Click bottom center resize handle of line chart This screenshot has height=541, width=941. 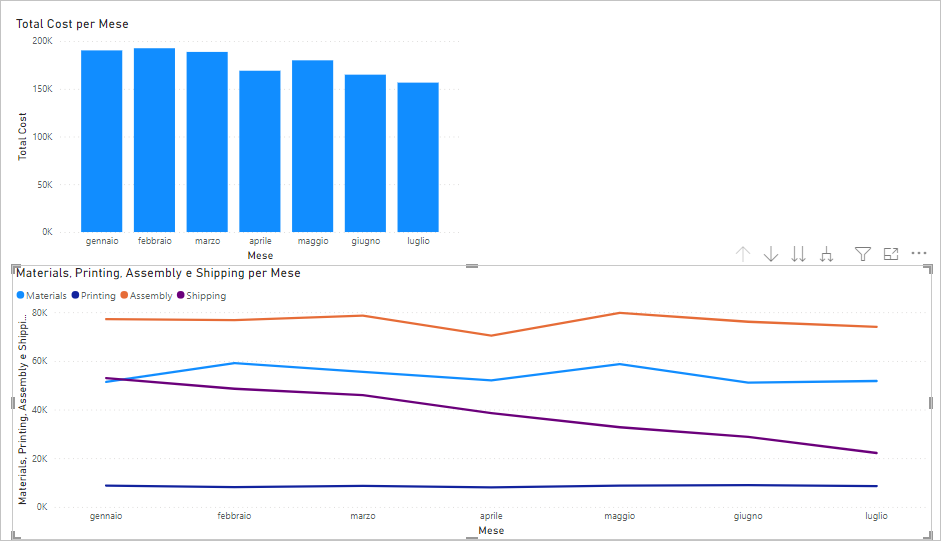coord(472,539)
